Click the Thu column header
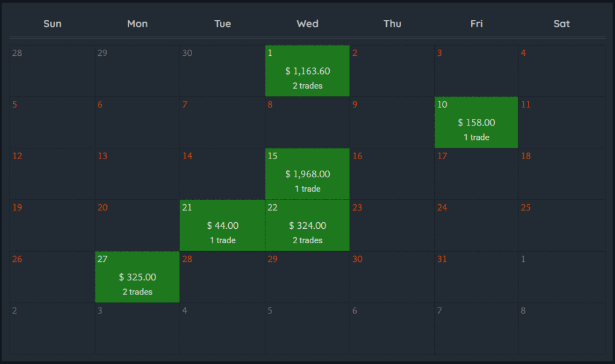 392,24
